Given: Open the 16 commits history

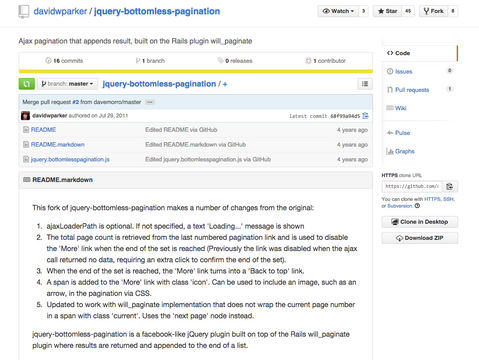Looking at the screenshot, I should [64, 61].
